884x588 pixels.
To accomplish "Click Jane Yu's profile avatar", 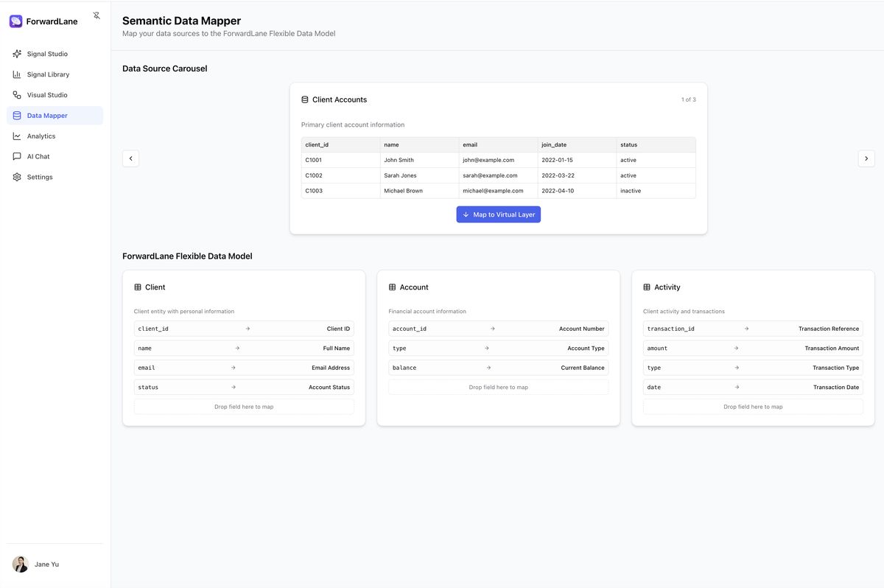I will (x=20, y=564).
